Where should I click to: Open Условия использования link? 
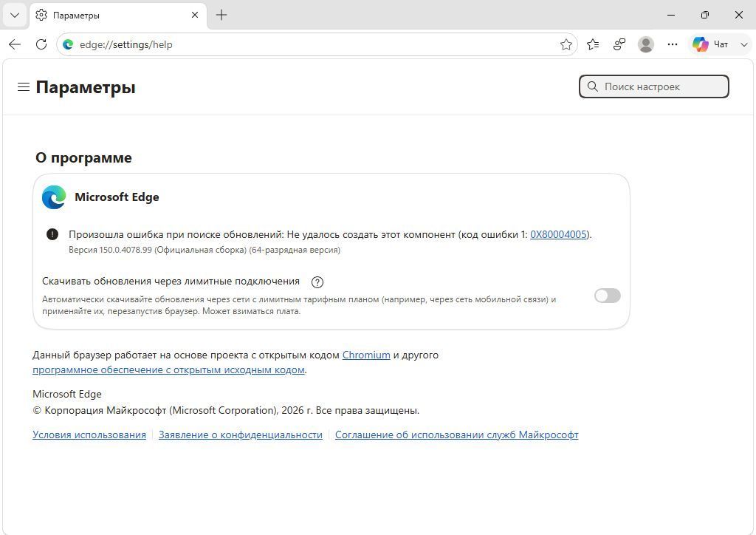(89, 435)
